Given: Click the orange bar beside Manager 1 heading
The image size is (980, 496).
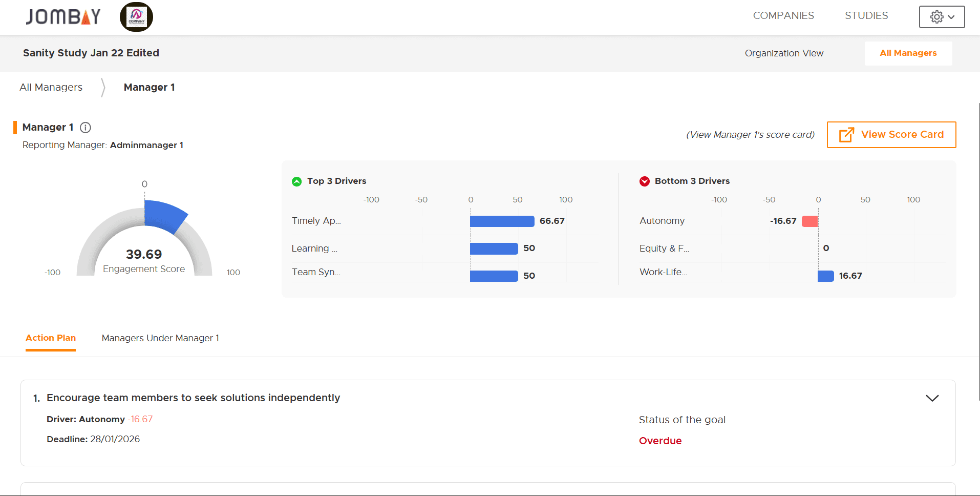Looking at the screenshot, I should click(x=15, y=127).
